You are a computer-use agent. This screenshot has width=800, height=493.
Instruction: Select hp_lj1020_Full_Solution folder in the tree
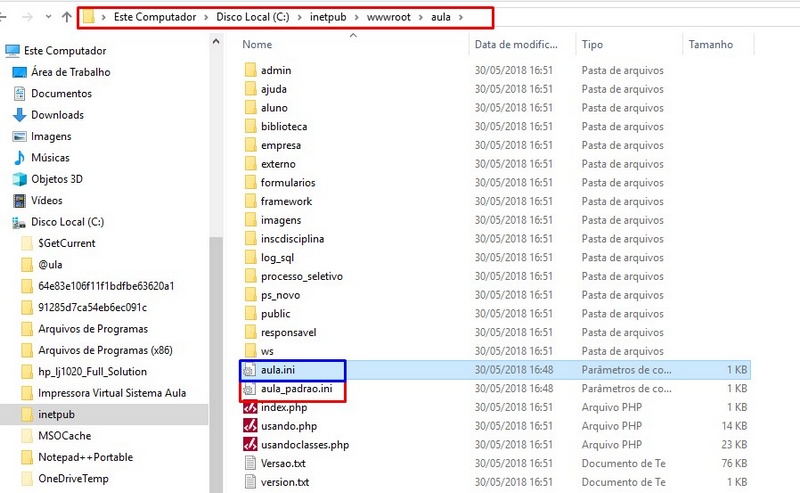92,372
